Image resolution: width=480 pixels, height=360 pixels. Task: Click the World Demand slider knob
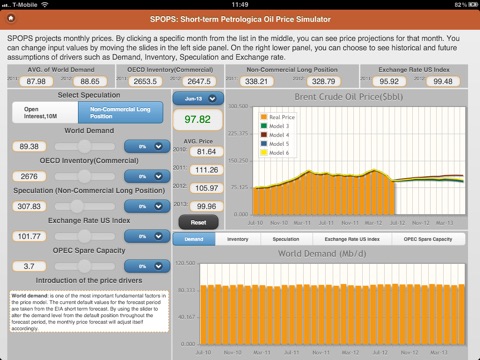point(84,146)
